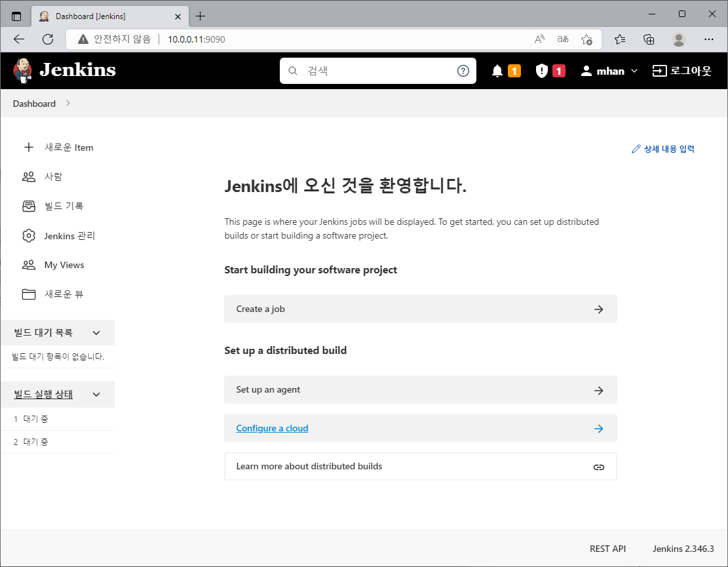Click the Jenkins title text in header
Image resolution: width=728 pixels, height=567 pixels.
tap(77, 70)
